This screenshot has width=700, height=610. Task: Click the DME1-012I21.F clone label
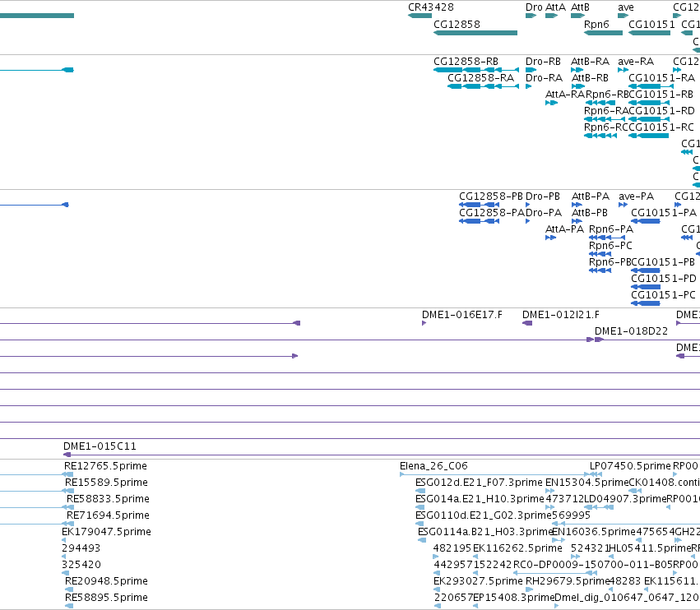[561, 315]
